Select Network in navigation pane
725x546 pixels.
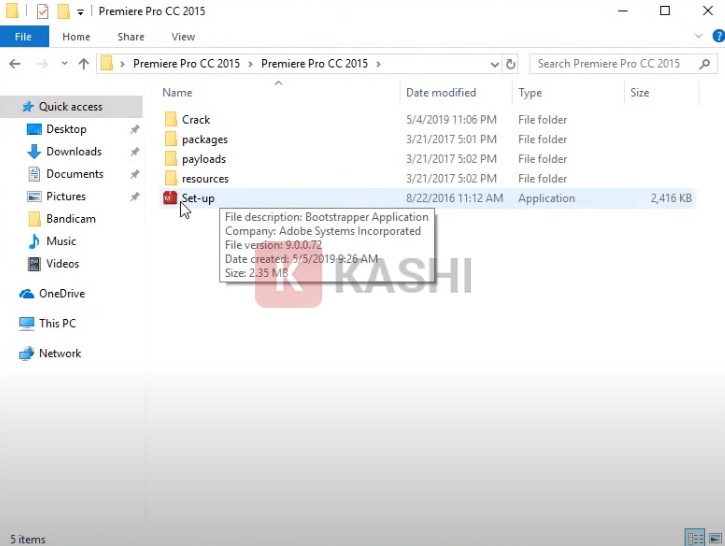pyautogui.click(x=60, y=353)
